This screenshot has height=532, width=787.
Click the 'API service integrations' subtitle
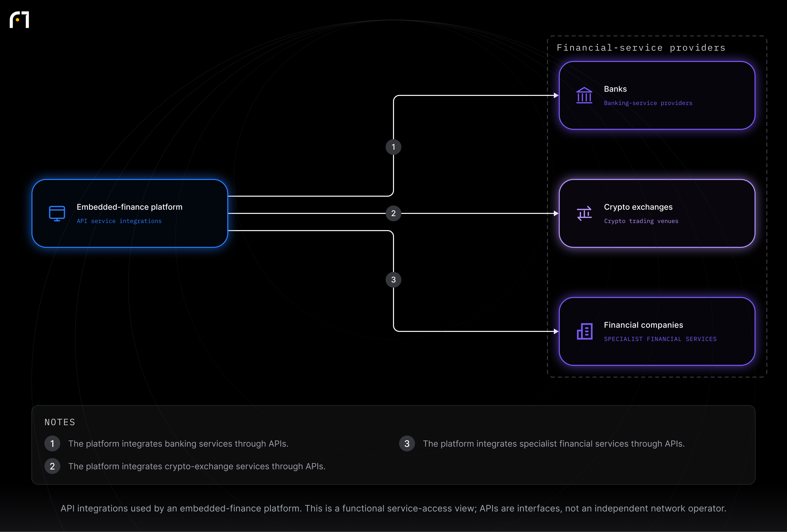[x=119, y=221]
